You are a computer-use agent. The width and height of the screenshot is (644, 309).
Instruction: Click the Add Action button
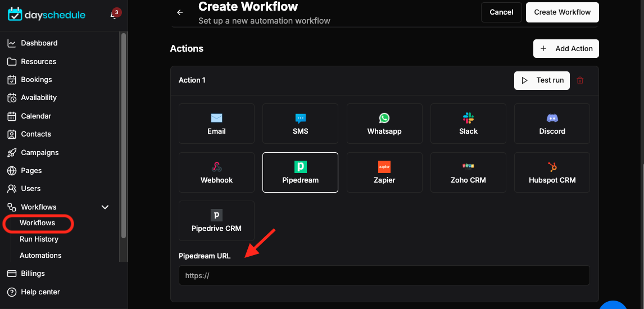(x=566, y=48)
